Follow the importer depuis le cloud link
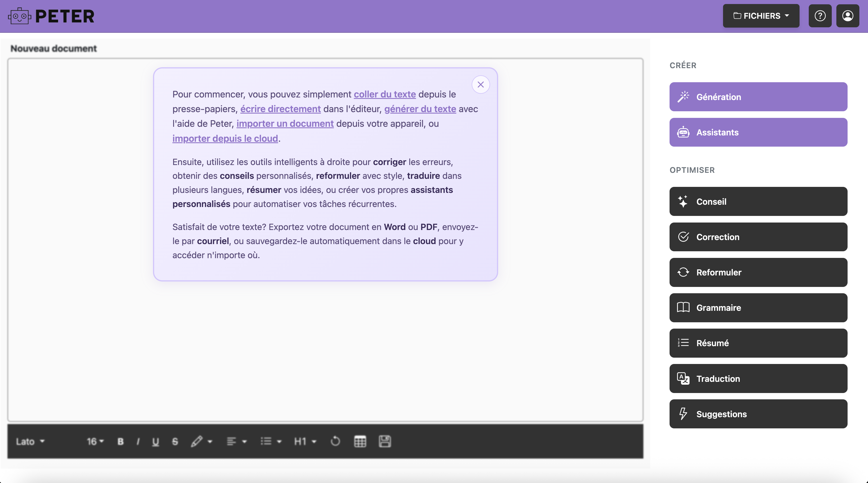Image resolution: width=868 pixels, height=483 pixels. click(225, 139)
